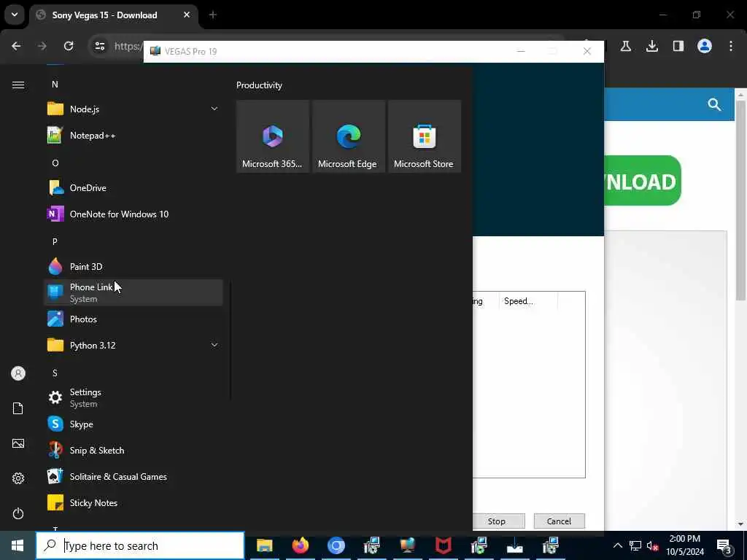Open the browser downloads icon
Image resolution: width=747 pixels, height=560 pixels.
click(651, 46)
